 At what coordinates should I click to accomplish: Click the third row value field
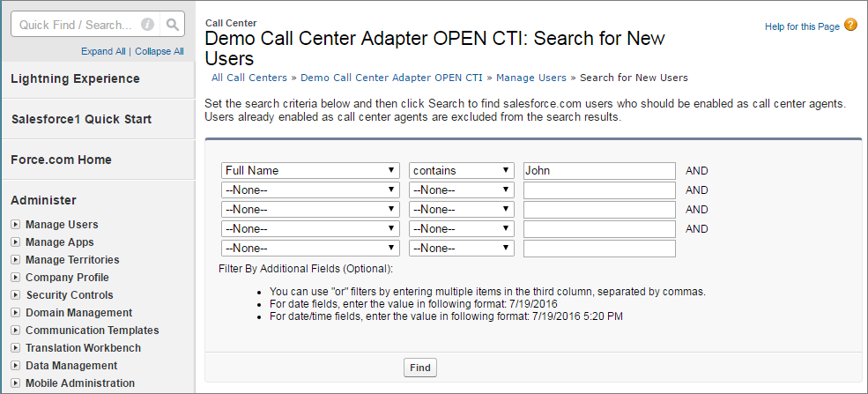(599, 210)
